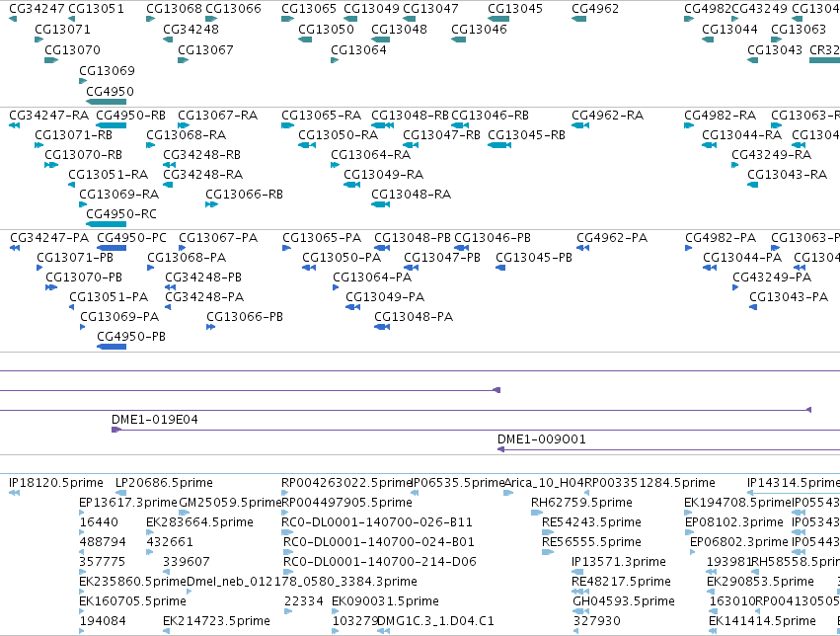840x636 pixels.
Task: Click the DME1-019E04 clone start marker
Action: click(x=116, y=430)
